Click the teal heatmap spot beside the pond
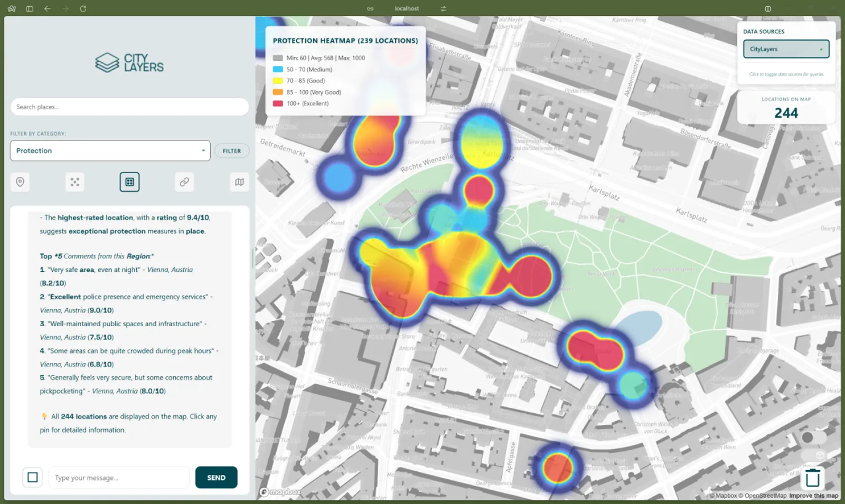Viewport: 845px width, 504px height. (633, 386)
